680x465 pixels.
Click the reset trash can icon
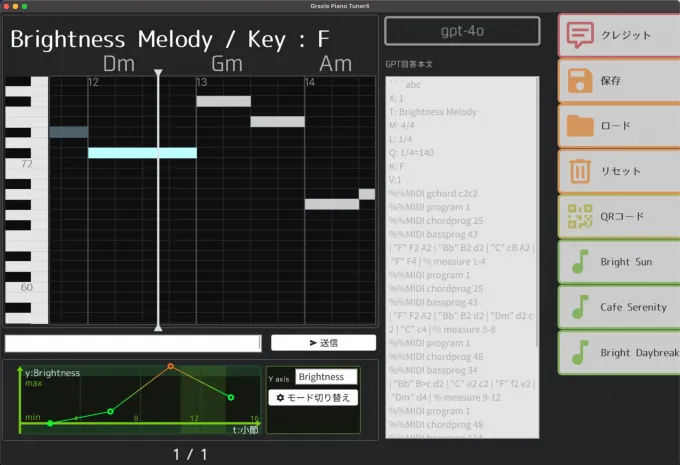tap(578, 171)
